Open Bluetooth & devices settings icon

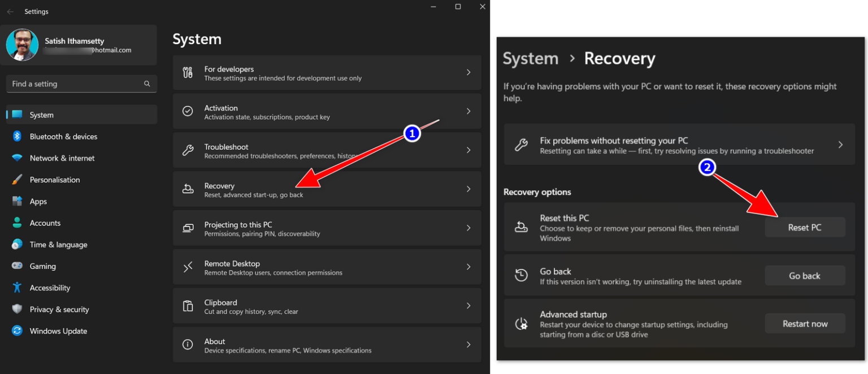pyautogui.click(x=16, y=136)
